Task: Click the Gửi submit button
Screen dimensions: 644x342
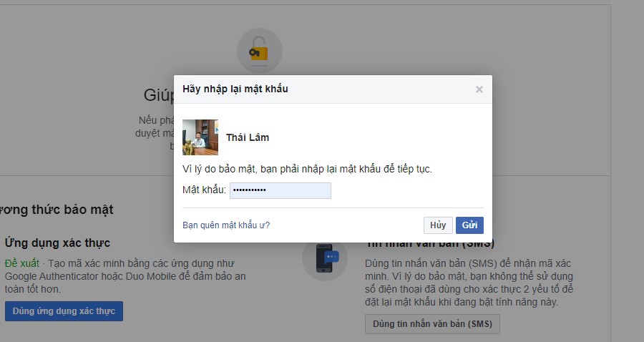Action: 469,225
